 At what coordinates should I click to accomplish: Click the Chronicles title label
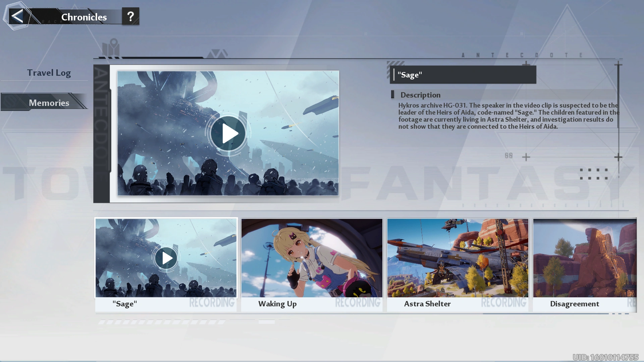[84, 17]
